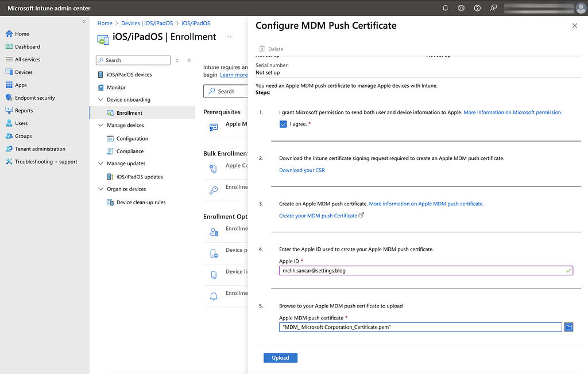Screen dimensions: 588x374
Task: Open Configuration menu item
Action: tap(132, 139)
